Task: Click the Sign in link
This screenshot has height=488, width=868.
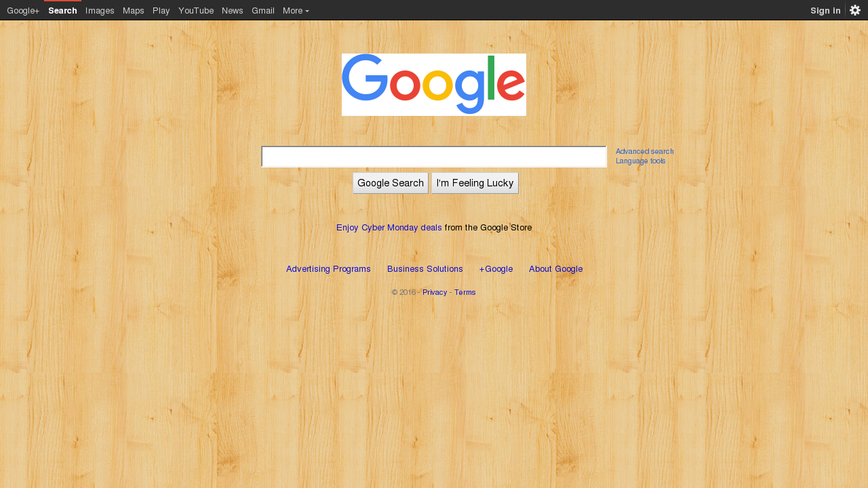Action: click(x=825, y=10)
